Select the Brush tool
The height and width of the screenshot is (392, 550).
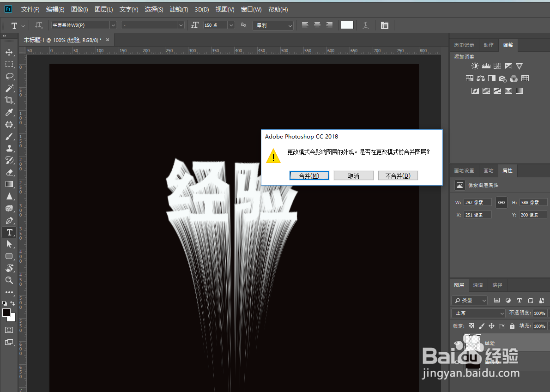[x=9, y=136]
